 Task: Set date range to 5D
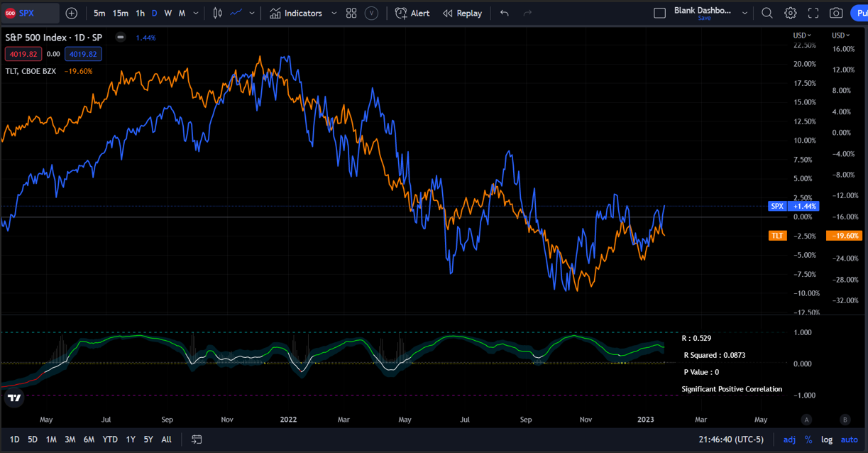(33, 440)
